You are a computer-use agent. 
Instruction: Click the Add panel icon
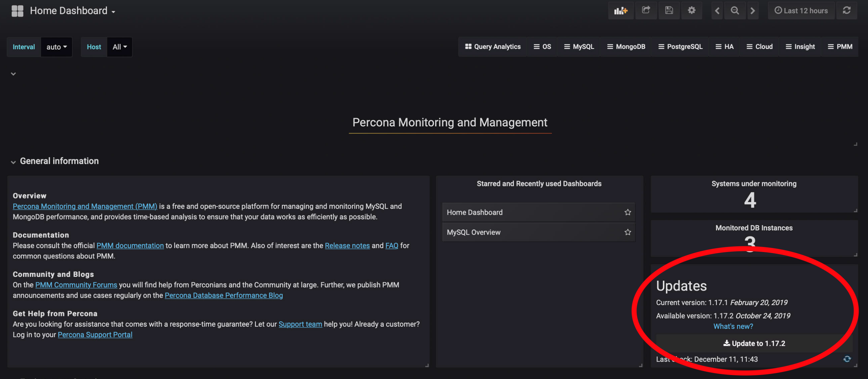[x=620, y=10]
